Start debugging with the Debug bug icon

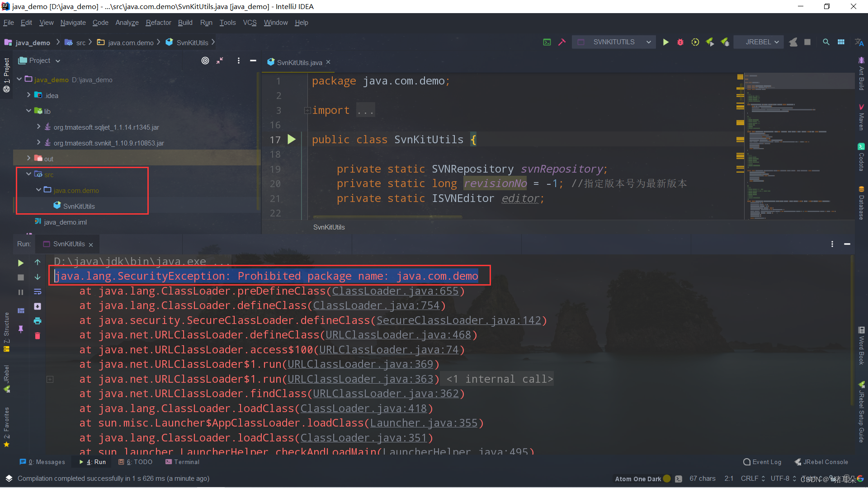click(680, 42)
